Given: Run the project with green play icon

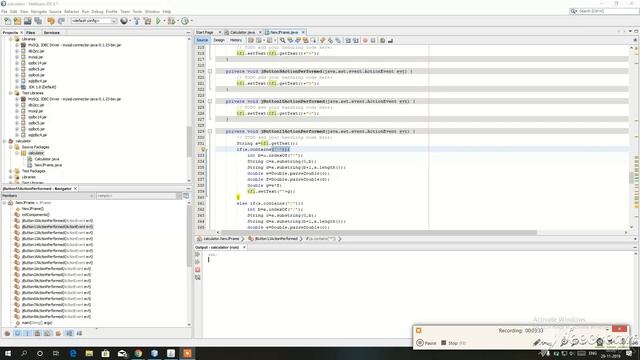Looking at the screenshot, I should point(158,21).
